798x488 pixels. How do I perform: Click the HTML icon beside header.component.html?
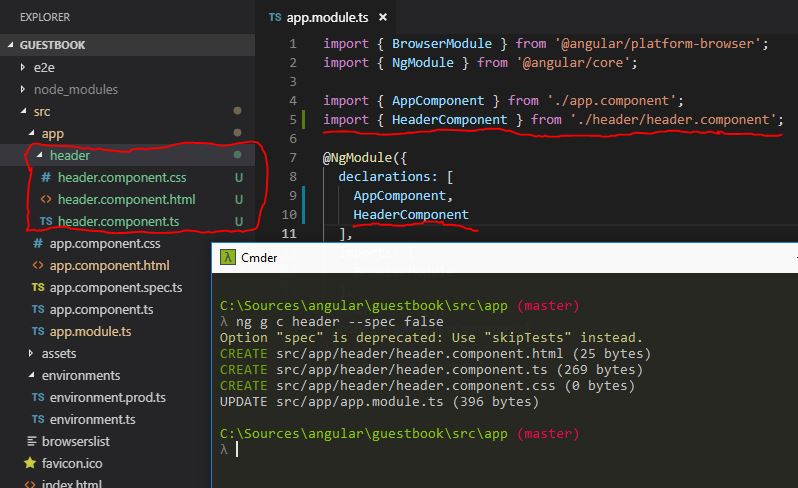[x=46, y=199]
